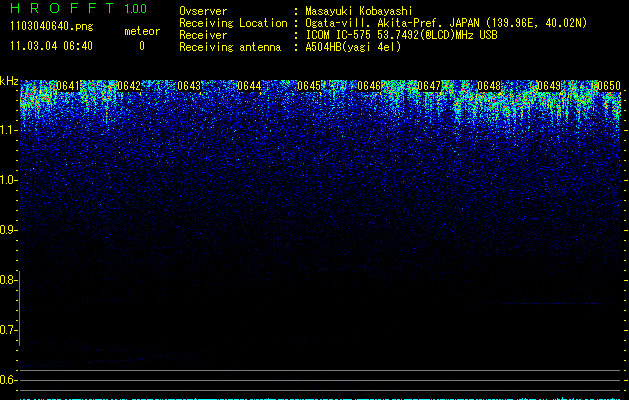This screenshot has height=400, width=629.
Task: Click the 0650 time marker
Action: [x=609, y=86]
